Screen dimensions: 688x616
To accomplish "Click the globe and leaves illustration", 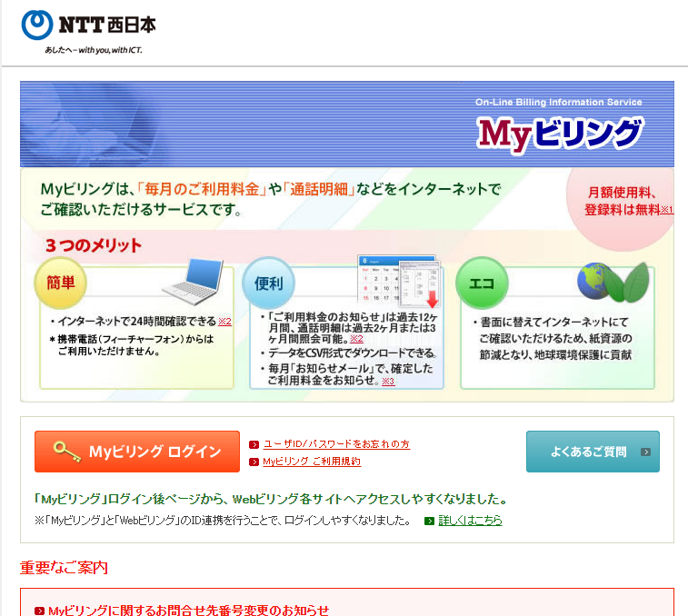I will tap(613, 282).
